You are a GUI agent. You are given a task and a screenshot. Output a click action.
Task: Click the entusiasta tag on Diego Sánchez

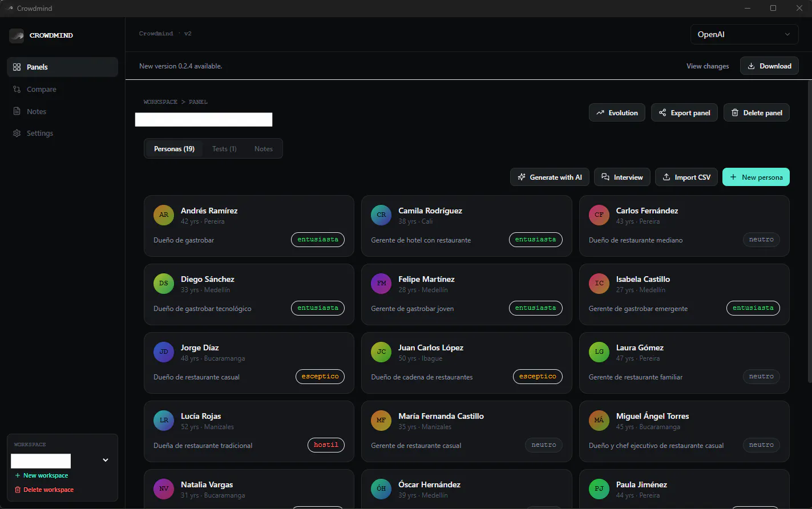[318, 308]
